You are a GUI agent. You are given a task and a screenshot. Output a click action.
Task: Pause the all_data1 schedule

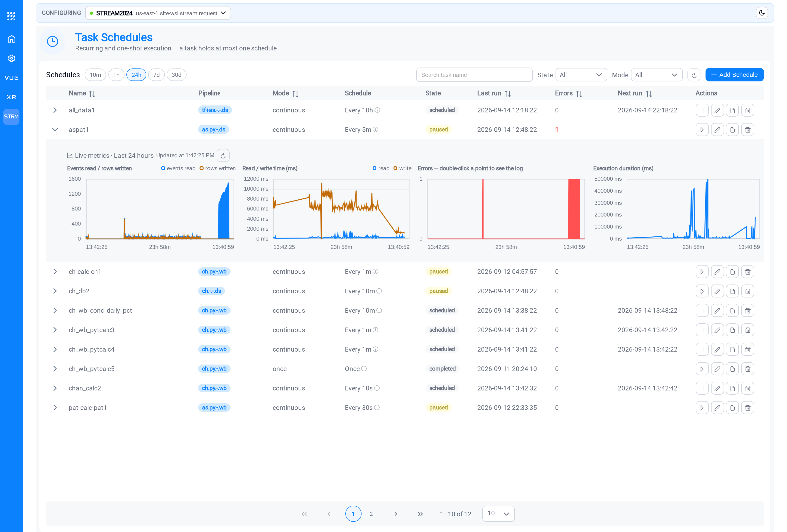click(702, 110)
